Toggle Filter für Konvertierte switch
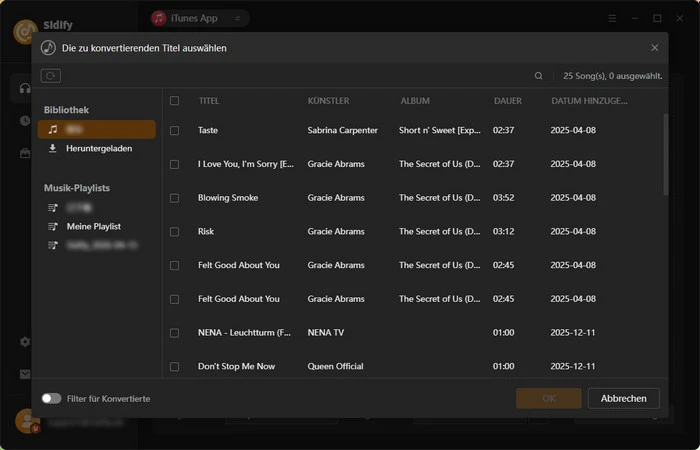The width and height of the screenshot is (700, 450). 51,398
